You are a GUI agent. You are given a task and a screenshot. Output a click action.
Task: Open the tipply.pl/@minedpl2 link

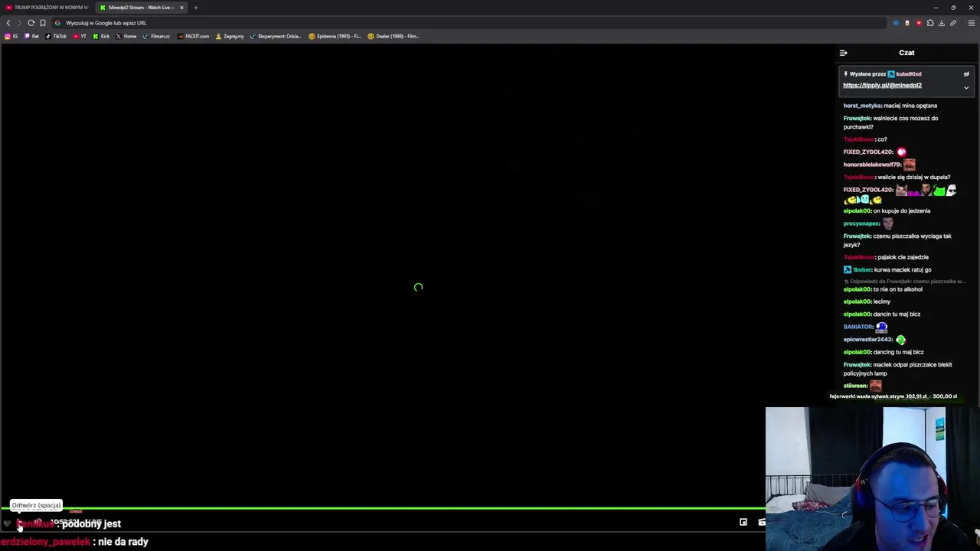click(882, 86)
